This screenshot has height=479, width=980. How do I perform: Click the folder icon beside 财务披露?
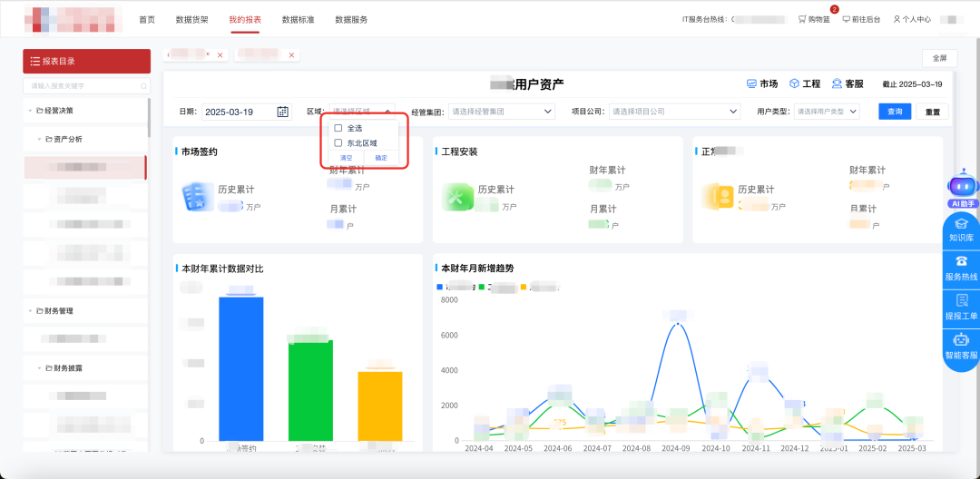pyautogui.click(x=49, y=367)
